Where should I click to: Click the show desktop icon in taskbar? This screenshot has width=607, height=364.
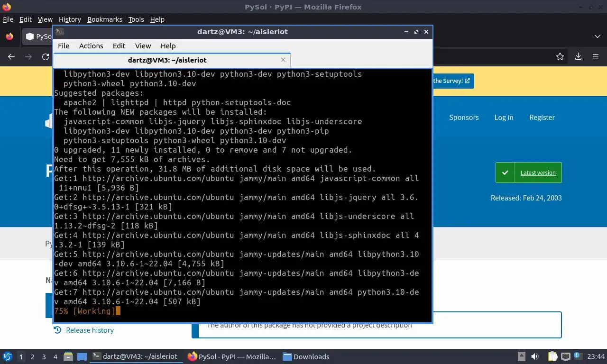[82, 356]
